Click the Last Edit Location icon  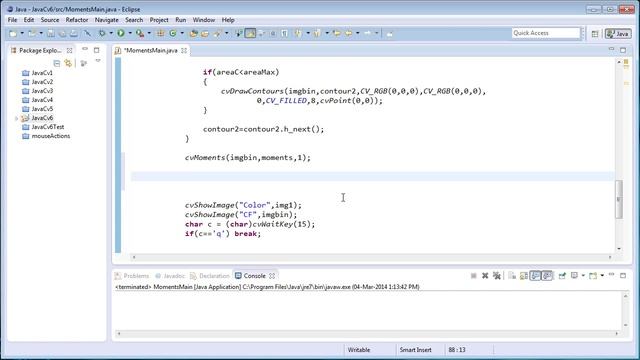tap(337, 33)
